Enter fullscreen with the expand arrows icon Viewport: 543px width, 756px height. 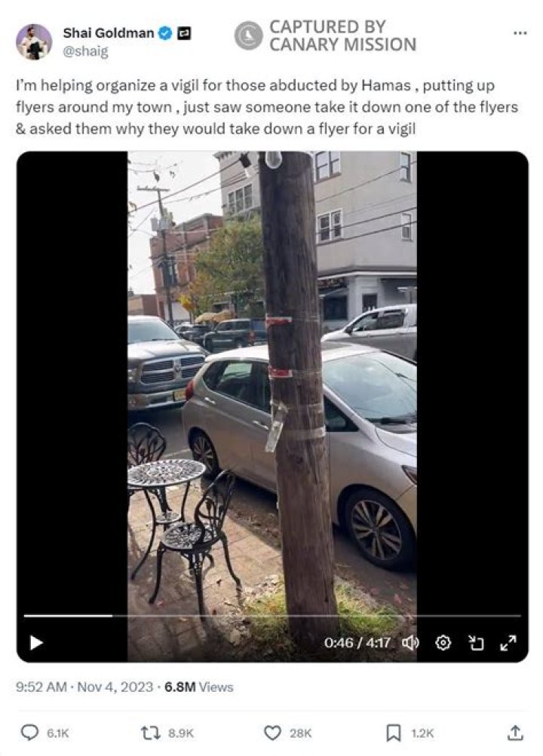click(508, 643)
